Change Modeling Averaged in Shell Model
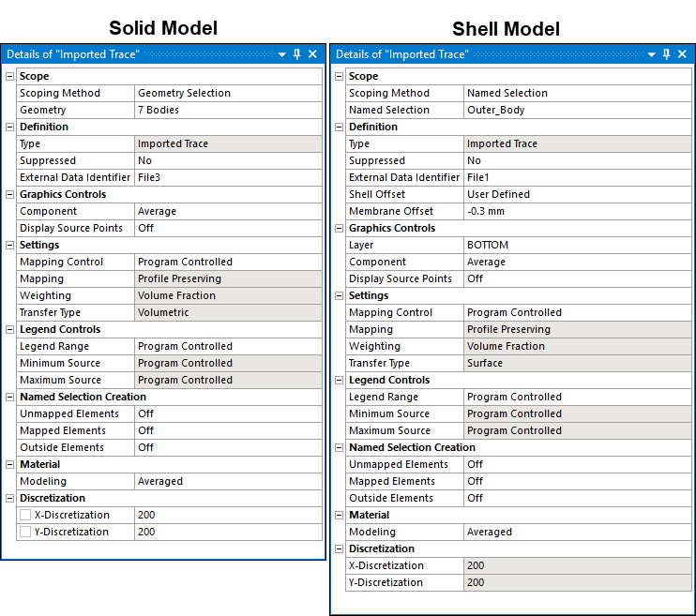This screenshot has width=696, height=616. point(578,532)
